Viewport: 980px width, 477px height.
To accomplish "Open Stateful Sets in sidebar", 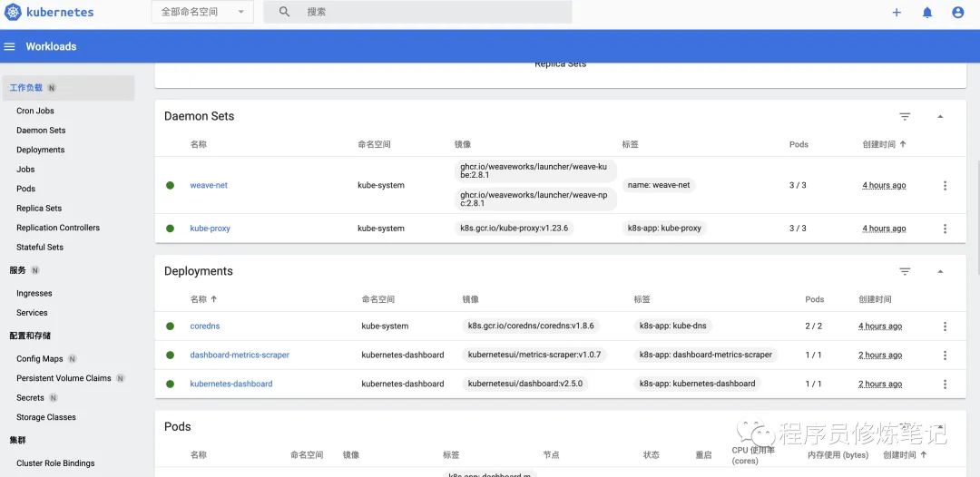I will point(40,248).
